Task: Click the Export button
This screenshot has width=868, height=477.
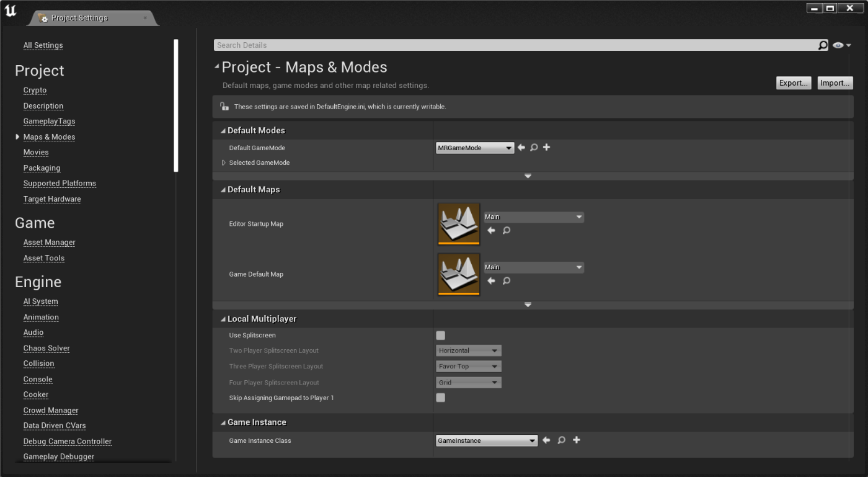Action: (794, 82)
